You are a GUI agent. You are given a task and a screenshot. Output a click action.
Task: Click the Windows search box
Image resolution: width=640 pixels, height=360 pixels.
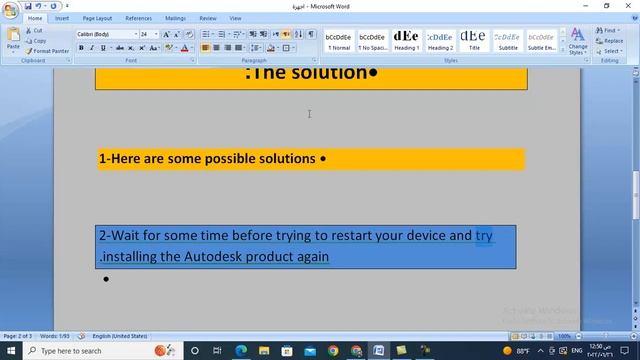click(103, 351)
